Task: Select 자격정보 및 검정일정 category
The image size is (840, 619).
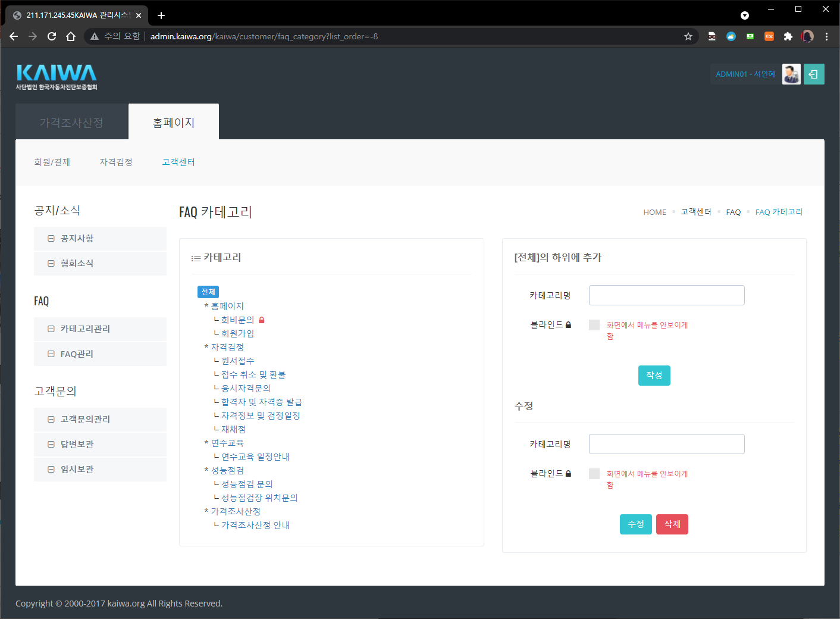Action: click(261, 415)
